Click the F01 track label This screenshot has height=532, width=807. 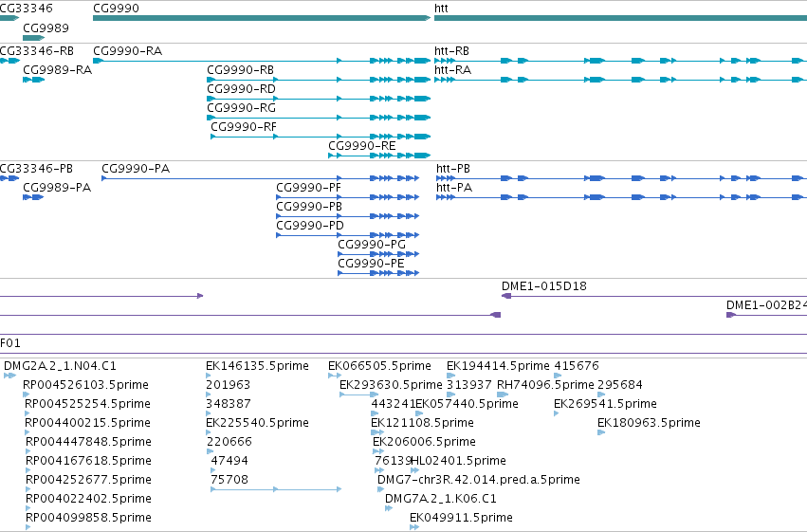[10, 343]
